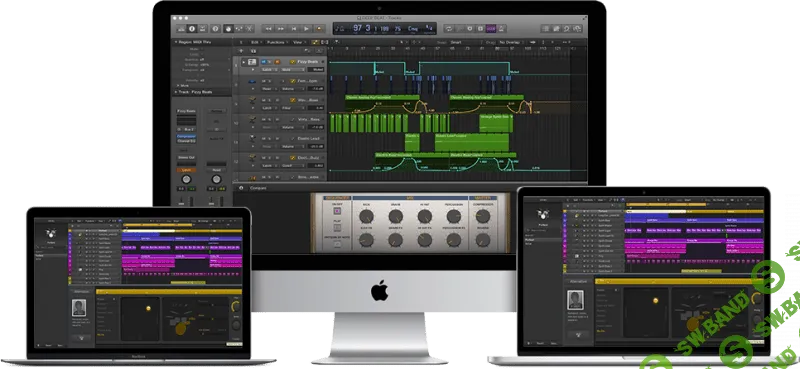Screen dimensions: 800x369
Task: Click the PLAY button on drum machine
Action: [x=337, y=229]
